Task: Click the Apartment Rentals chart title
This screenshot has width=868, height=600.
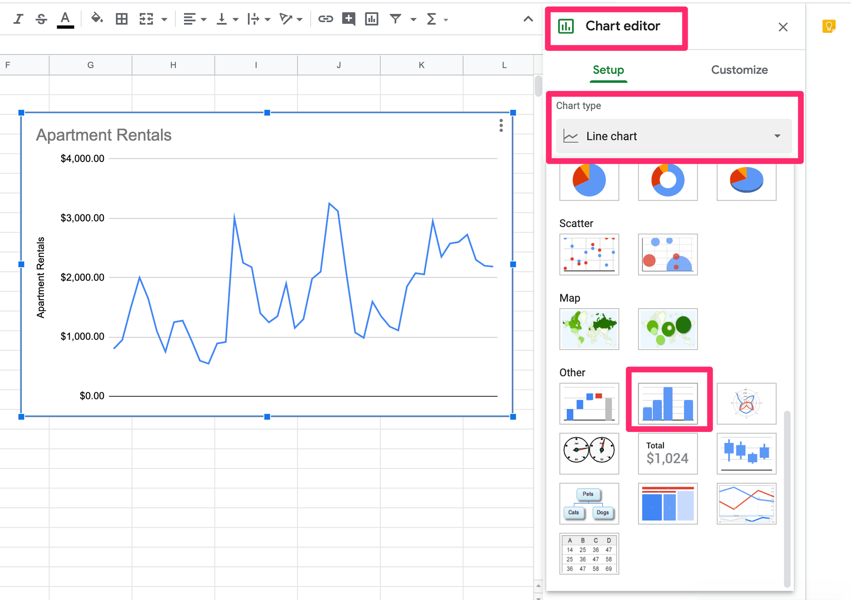Action: click(x=104, y=135)
